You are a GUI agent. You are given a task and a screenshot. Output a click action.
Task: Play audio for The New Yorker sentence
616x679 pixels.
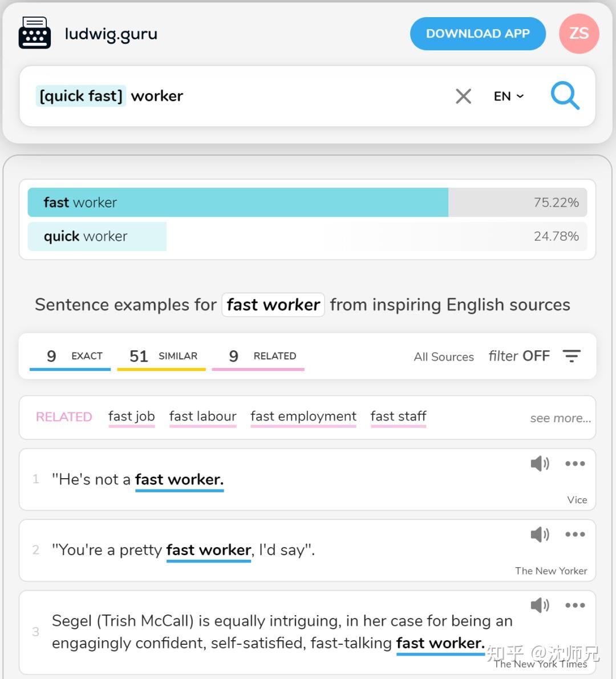540,534
